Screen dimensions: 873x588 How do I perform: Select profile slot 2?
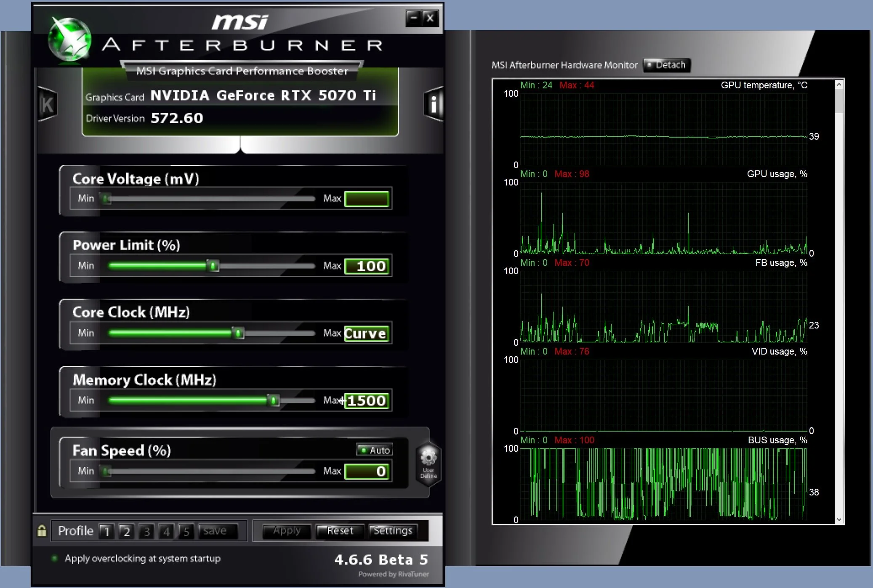click(x=126, y=531)
